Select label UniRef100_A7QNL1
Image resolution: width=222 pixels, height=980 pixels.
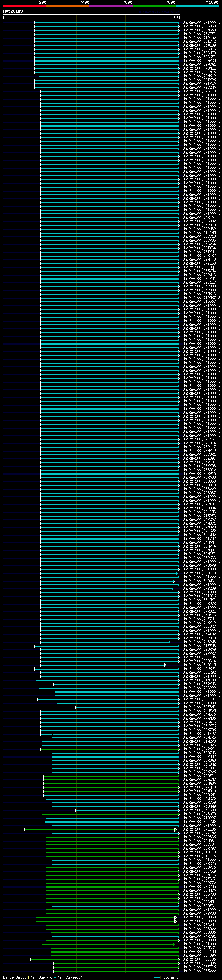199,68
